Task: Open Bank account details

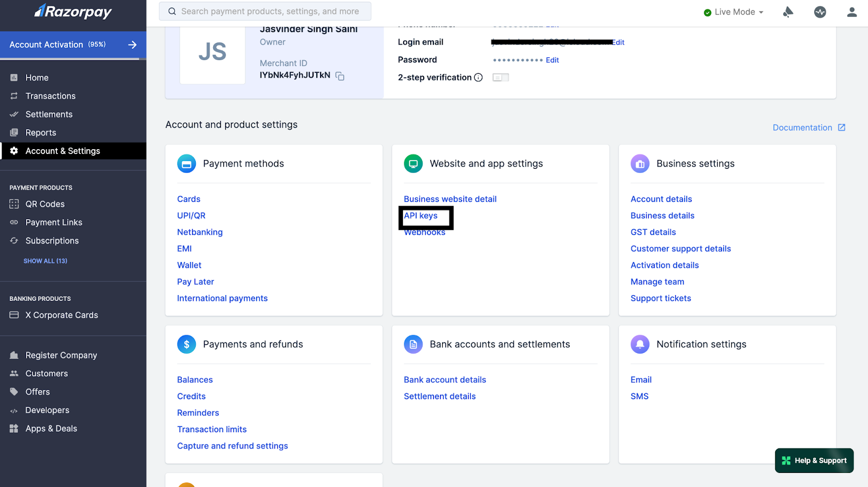Action: 445,380
